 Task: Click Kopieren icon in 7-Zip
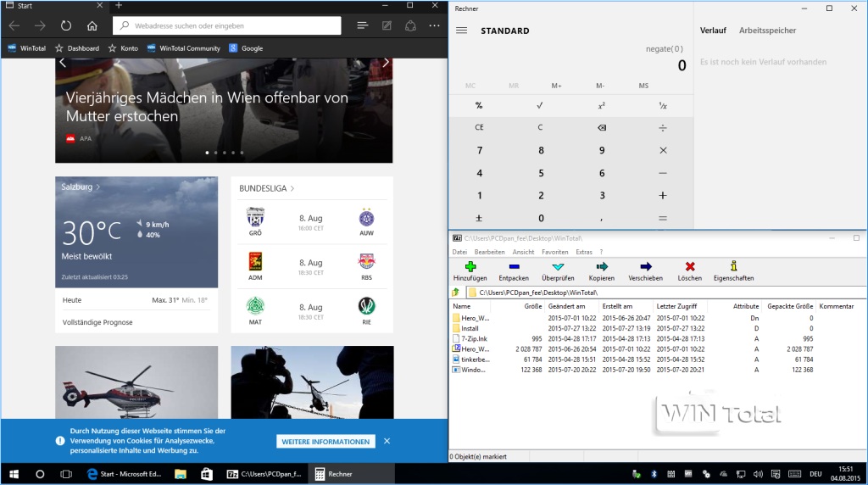click(602, 267)
